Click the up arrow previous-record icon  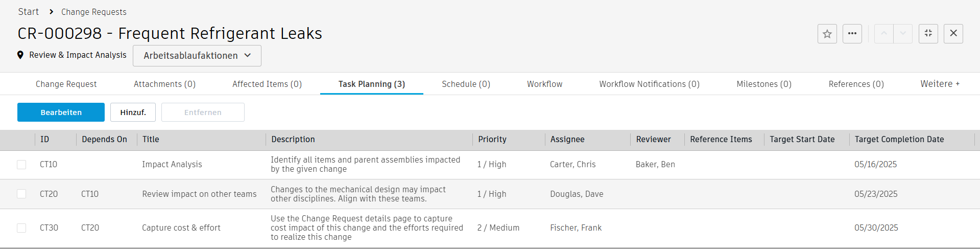(x=883, y=34)
